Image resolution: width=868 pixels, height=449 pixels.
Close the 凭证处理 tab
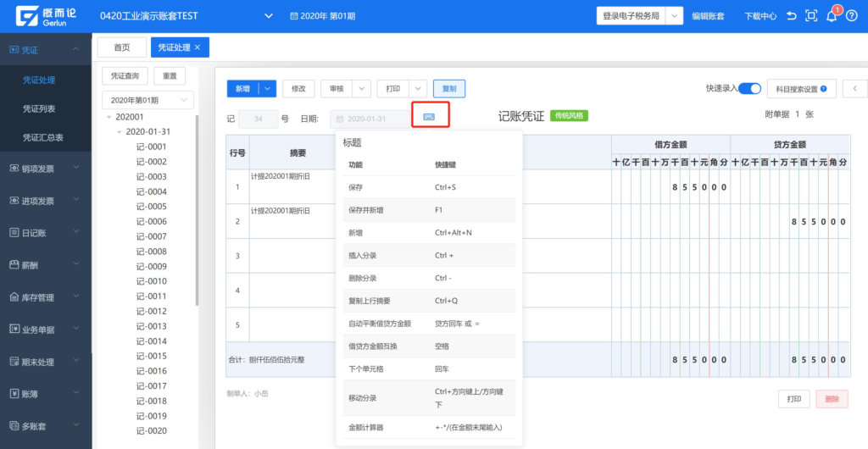[197, 47]
